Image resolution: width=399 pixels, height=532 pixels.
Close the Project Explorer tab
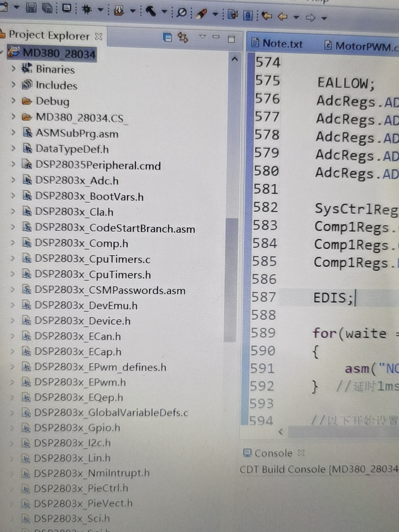98,36
